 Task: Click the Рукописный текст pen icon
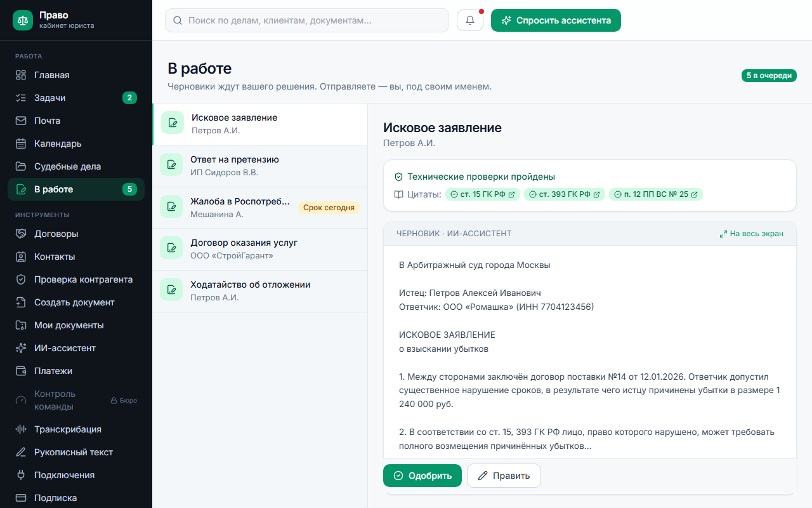pyautogui.click(x=21, y=452)
